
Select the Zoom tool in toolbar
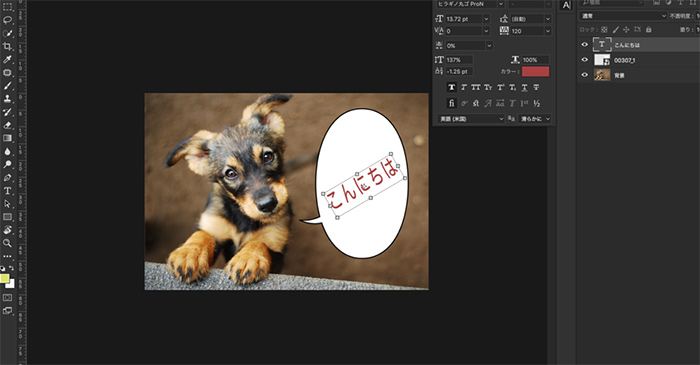coord(7,243)
